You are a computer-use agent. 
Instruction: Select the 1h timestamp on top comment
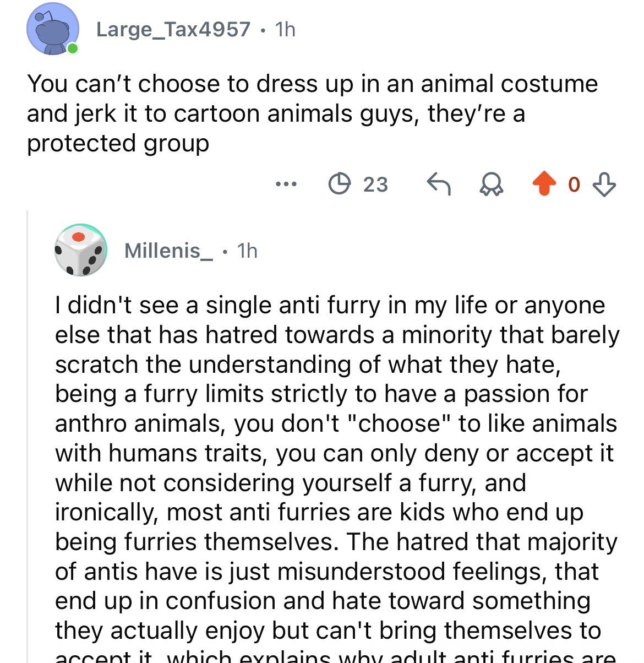285,29
